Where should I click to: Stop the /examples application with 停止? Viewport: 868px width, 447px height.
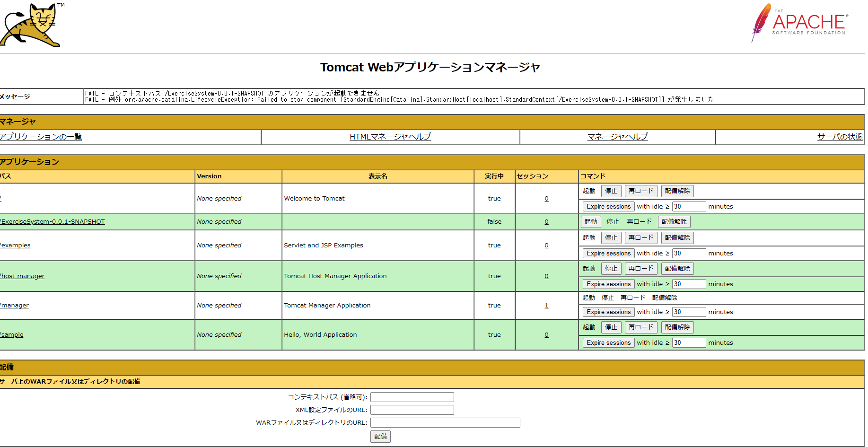click(x=611, y=237)
